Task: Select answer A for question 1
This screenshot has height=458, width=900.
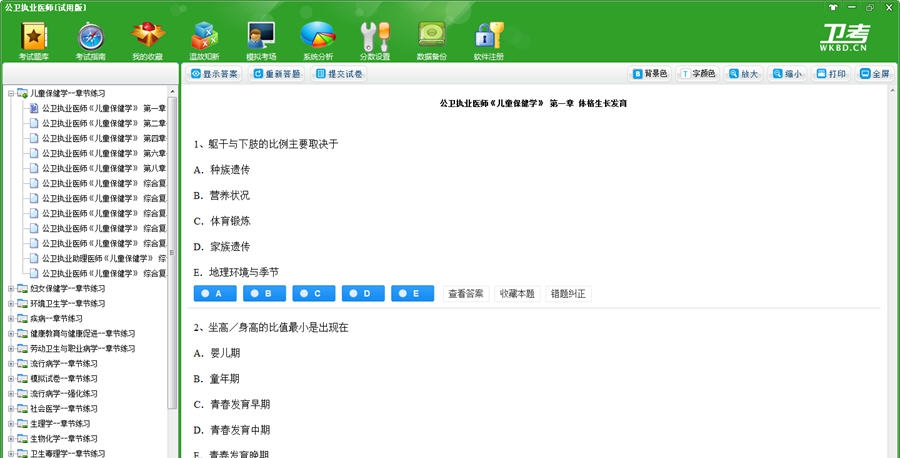Action: (214, 294)
